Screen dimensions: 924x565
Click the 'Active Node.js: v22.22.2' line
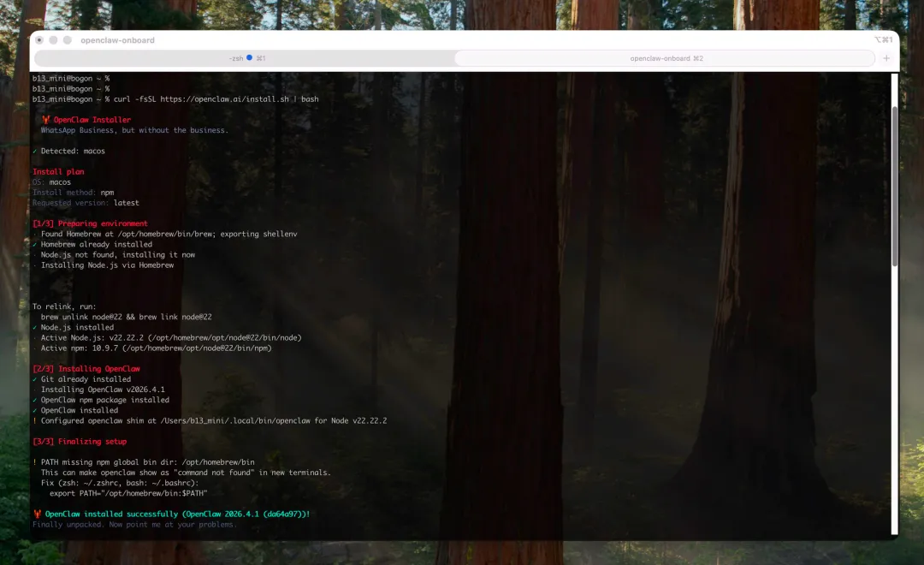click(168, 338)
